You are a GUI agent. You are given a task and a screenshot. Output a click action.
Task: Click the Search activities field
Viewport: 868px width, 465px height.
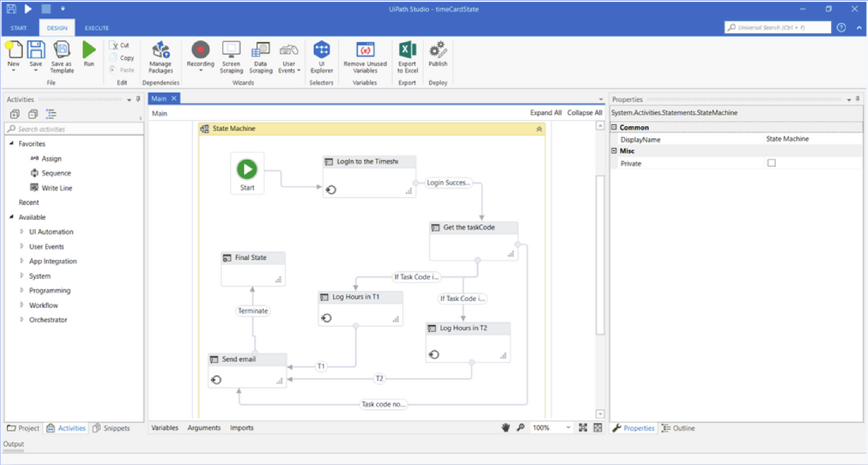pyautogui.click(x=75, y=129)
